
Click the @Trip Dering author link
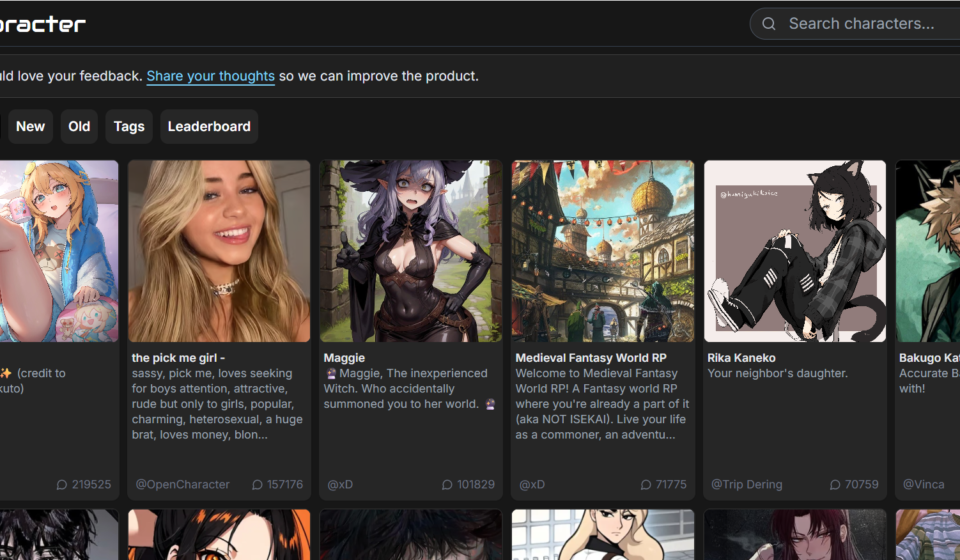(746, 484)
